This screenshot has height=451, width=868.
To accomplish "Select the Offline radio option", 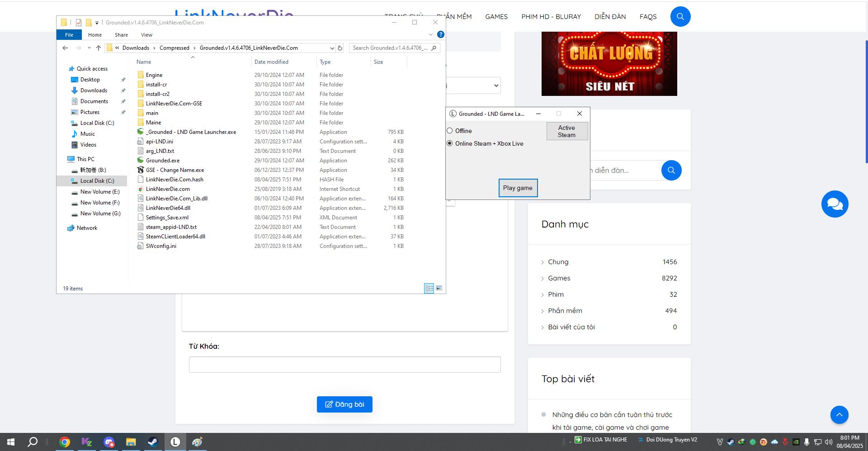I will point(450,131).
